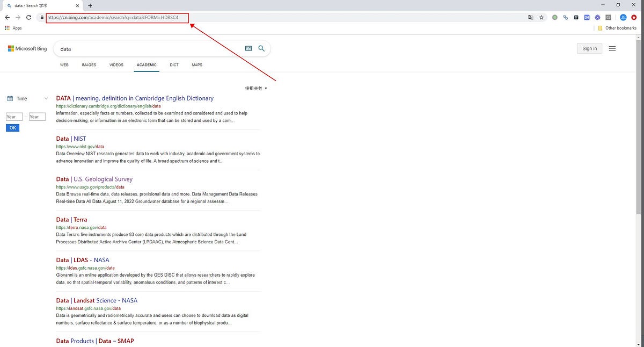Open the calendar icon in the Time filter
Screen dimensions: 644x347
[x=9, y=98]
